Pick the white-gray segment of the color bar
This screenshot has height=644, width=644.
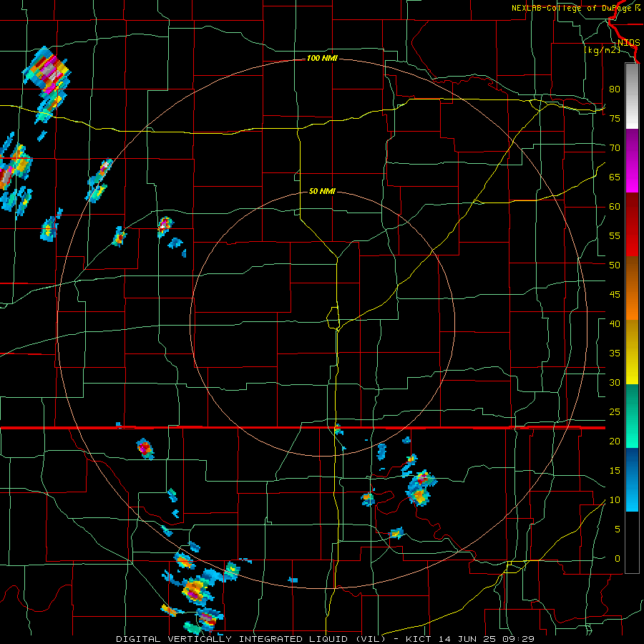point(632,96)
